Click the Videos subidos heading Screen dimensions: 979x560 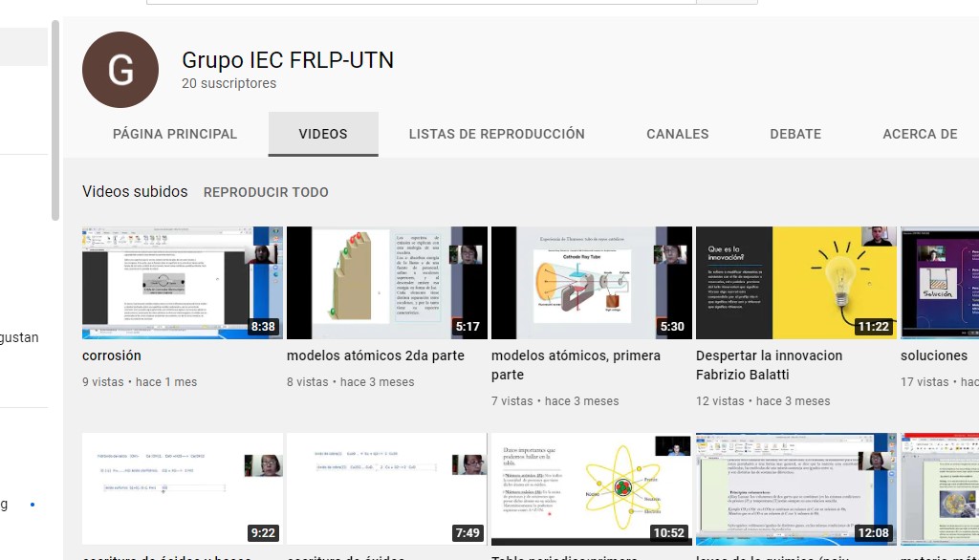point(135,192)
